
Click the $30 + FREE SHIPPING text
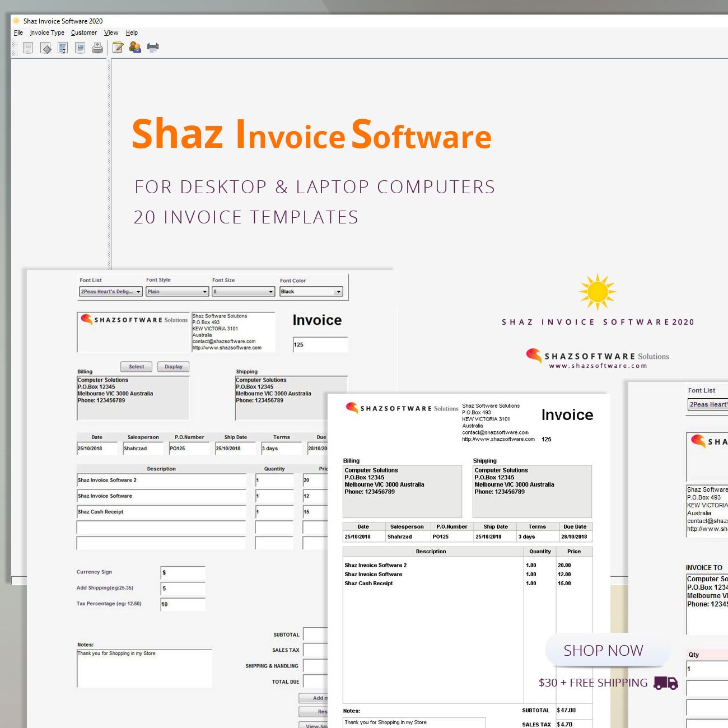tap(593, 683)
